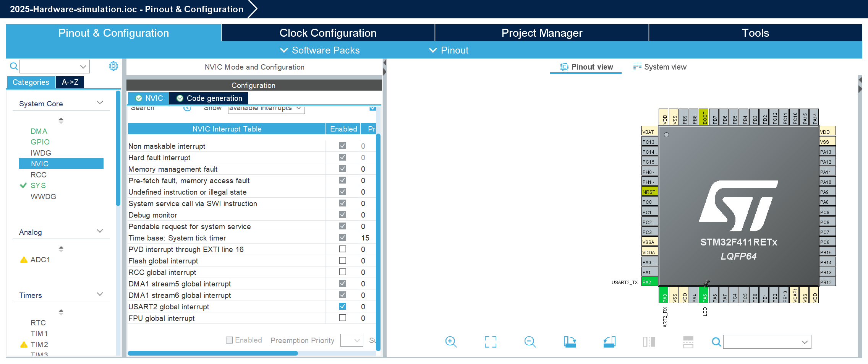The height and width of the screenshot is (364, 868).
Task: Open DMA in System Core list
Action: (39, 131)
